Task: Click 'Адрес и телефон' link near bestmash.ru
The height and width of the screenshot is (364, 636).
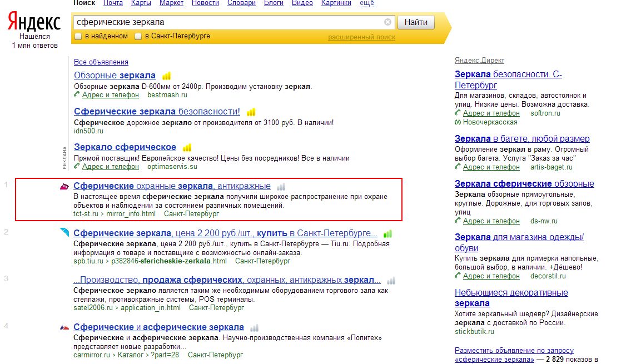Action: (110, 95)
